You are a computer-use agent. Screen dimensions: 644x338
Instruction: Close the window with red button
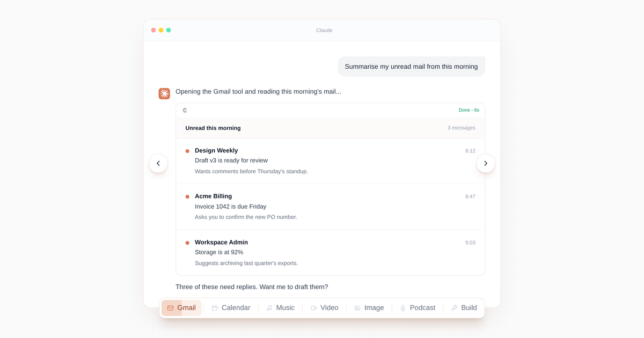[x=153, y=30]
